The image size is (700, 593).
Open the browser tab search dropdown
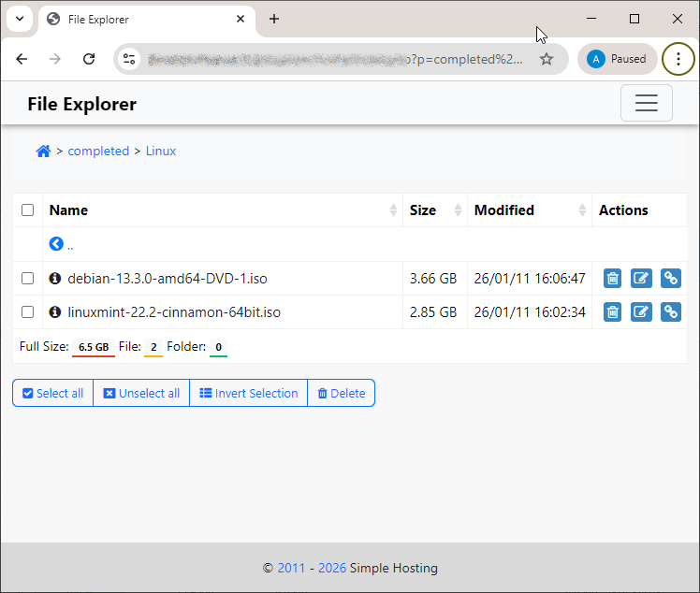tap(19, 19)
